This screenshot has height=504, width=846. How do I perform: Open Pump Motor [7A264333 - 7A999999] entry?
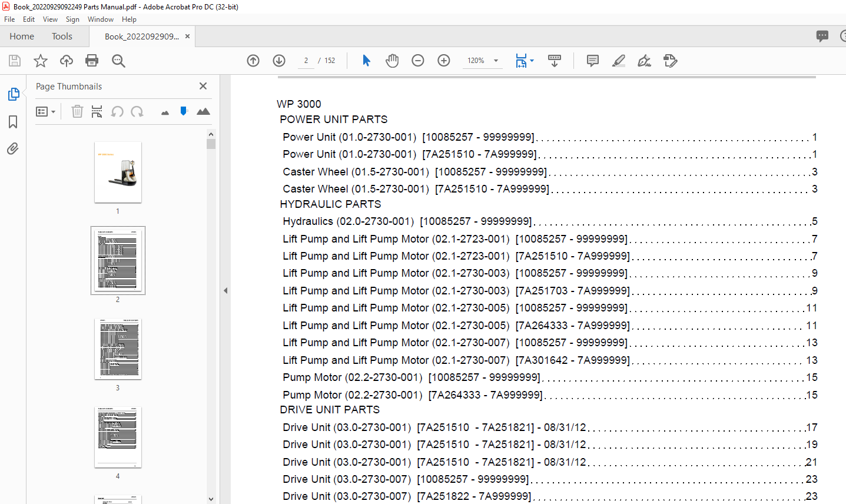550,395
